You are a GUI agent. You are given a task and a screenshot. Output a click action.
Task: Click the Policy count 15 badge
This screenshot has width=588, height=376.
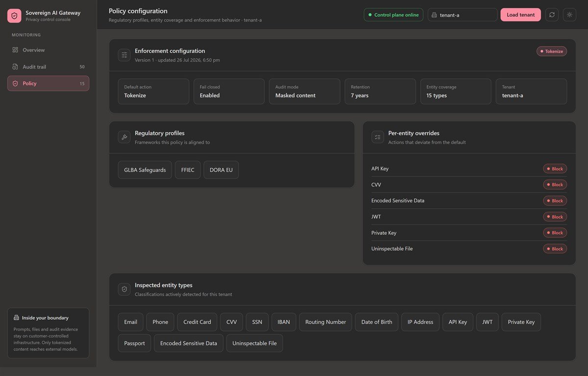[x=82, y=83]
